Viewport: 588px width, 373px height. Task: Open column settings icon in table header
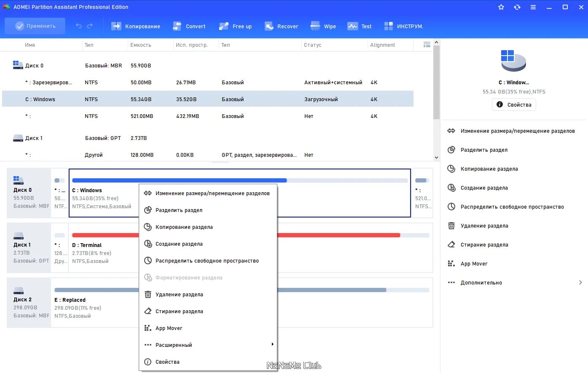point(427,45)
